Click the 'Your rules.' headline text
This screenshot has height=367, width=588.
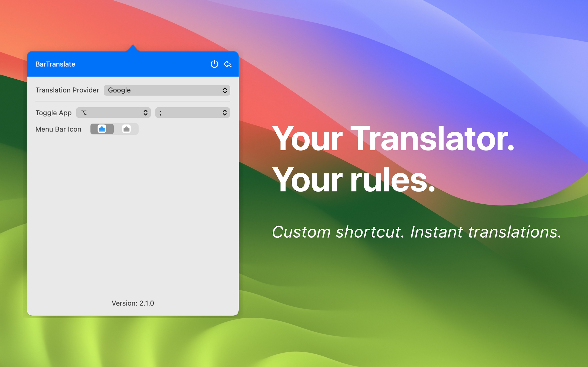(x=353, y=180)
